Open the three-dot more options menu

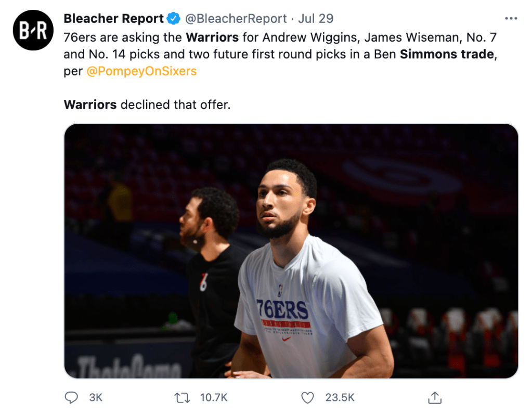coord(511,19)
